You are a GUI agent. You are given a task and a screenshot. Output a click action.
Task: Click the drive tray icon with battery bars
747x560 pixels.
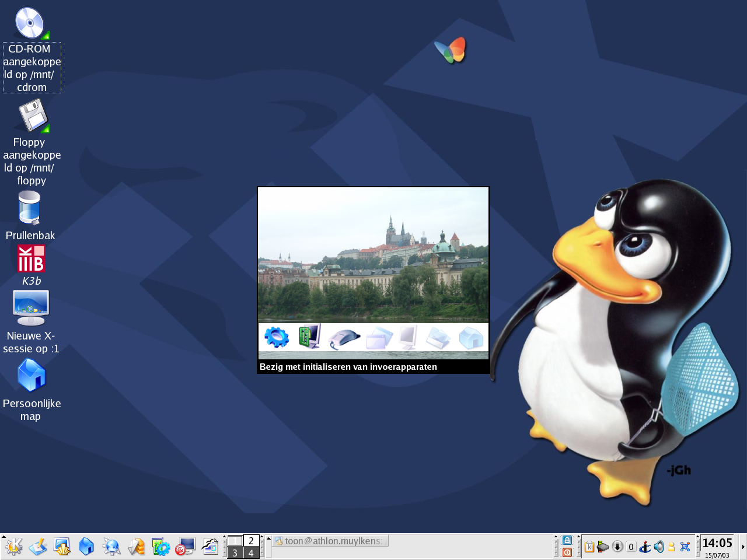pos(603,547)
